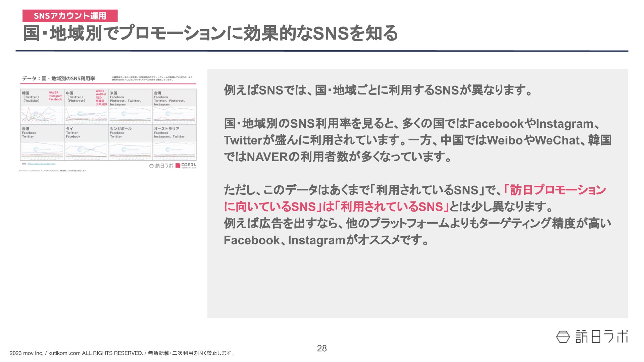Screen dimensions: 644x362
Task: Click the pink SNSアカウント運用 category tag
Action: click(x=70, y=16)
